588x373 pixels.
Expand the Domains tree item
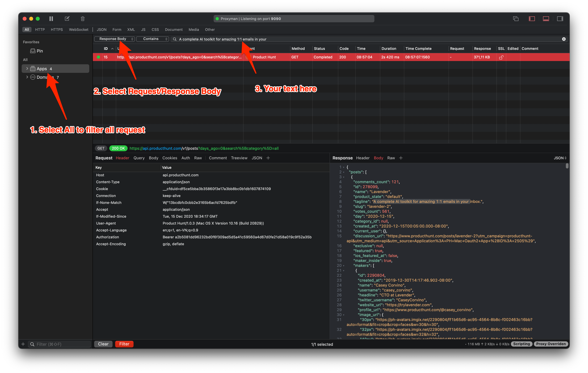[27, 77]
